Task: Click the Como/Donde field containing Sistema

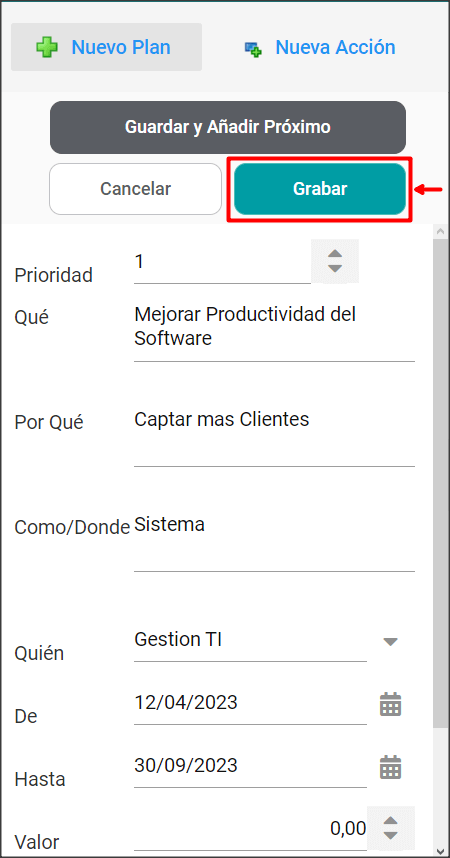Action: [274, 542]
